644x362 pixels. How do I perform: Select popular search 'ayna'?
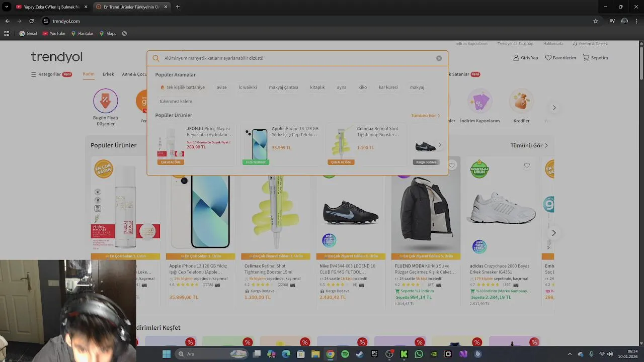(x=342, y=87)
